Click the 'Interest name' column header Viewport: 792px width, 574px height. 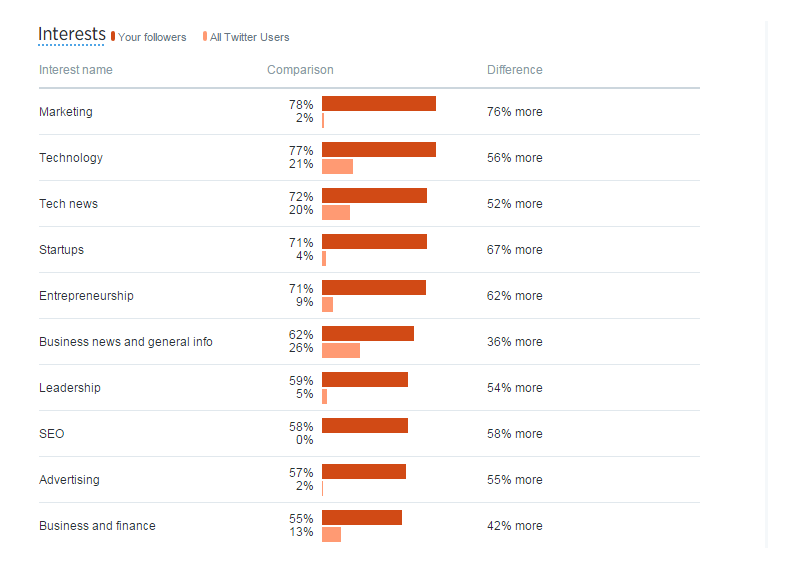click(76, 70)
